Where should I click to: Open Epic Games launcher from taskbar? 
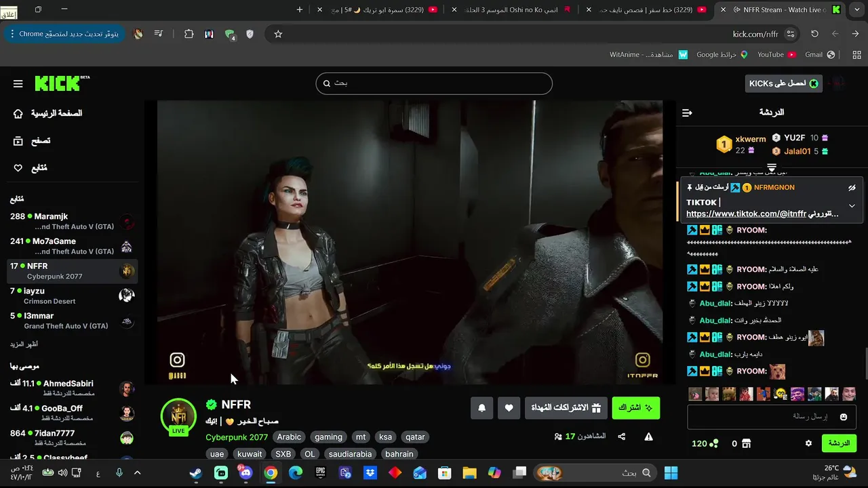coord(320,473)
